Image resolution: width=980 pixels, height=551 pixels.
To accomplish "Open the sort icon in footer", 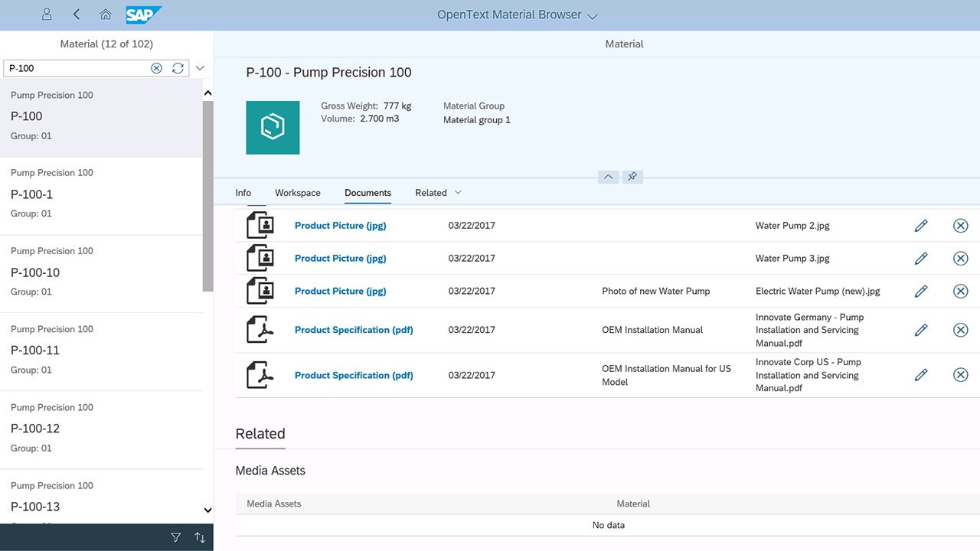I will [200, 538].
